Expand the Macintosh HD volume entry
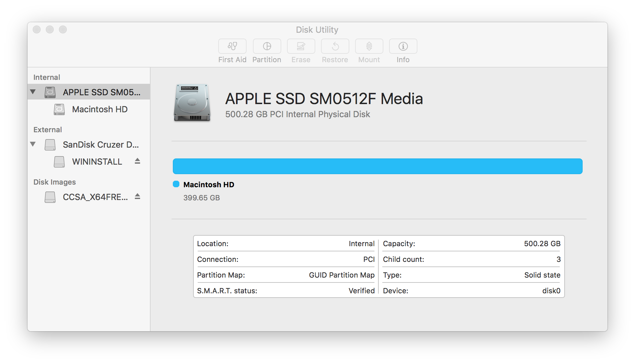 point(100,109)
